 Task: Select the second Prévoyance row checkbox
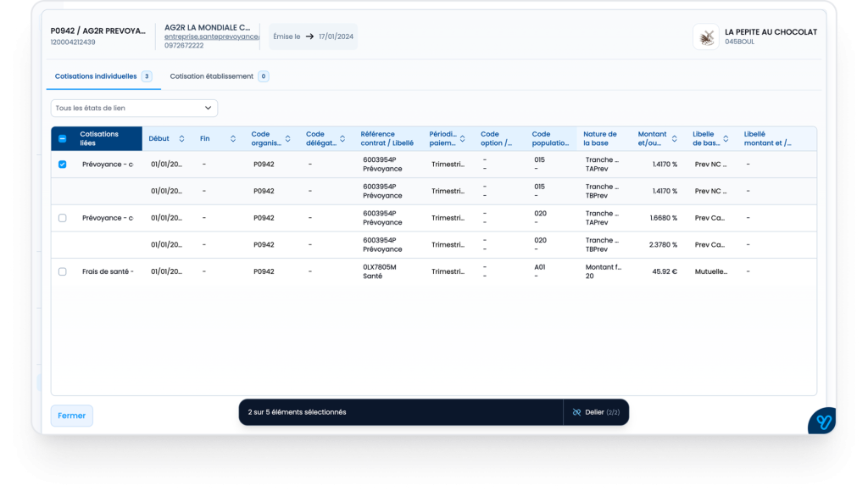point(63,218)
